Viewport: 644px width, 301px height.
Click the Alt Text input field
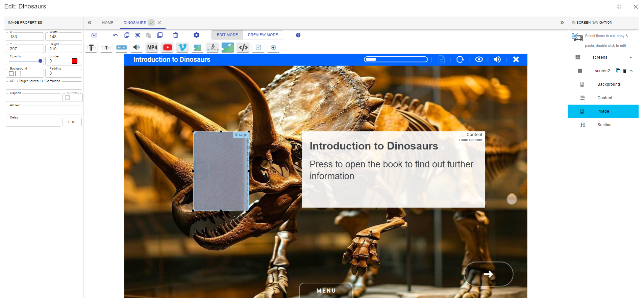click(x=44, y=110)
